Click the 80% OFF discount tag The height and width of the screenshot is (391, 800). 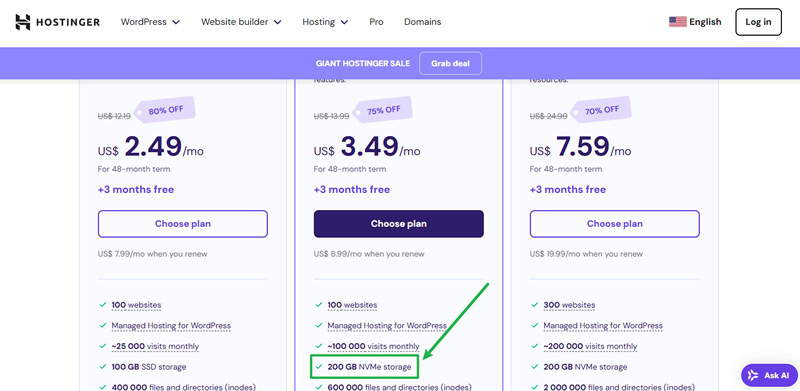click(164, 110)
